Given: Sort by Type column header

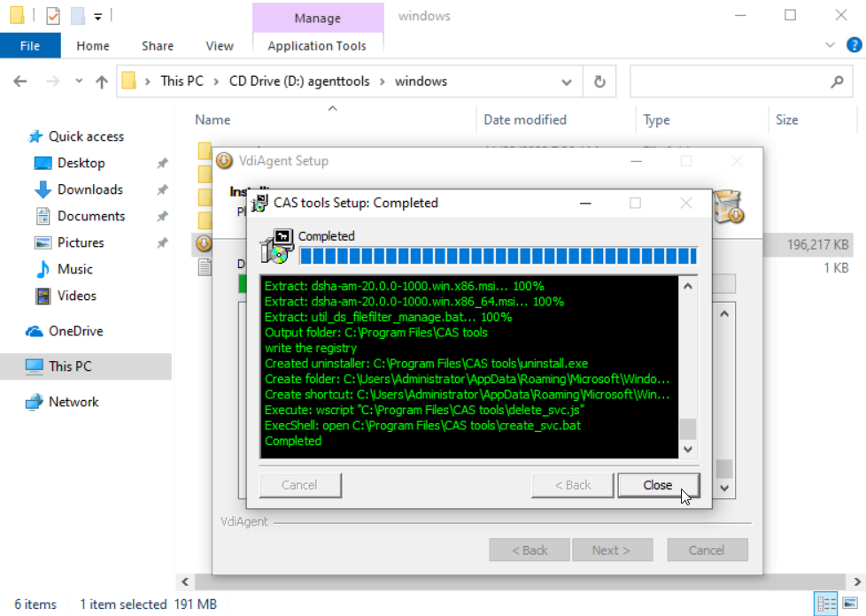Looking at the screenshot, I should [x=656, y=119].
